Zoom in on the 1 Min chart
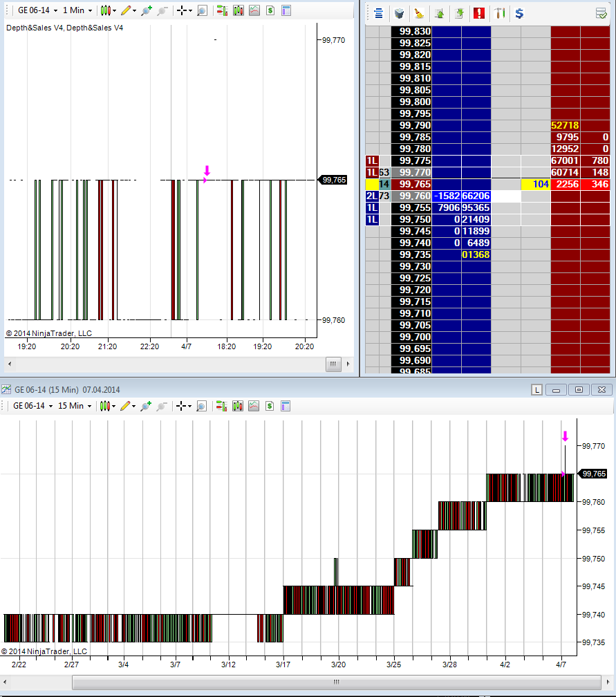The width and height of the screenshot is (616, 697). (147, 10)
